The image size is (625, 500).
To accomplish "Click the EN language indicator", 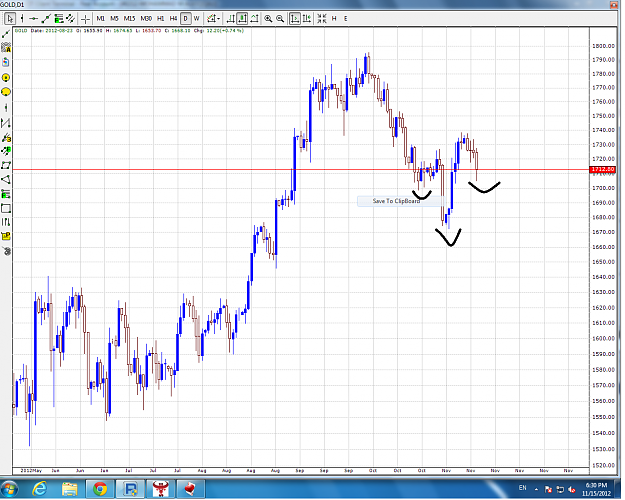I will coord(523,488).
